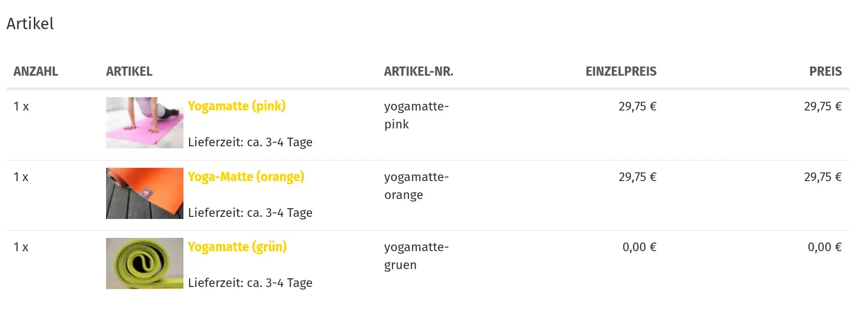This screenshot has width=868, height=309.
Task: Click the PREIS column header
Action: coord(825,72)
